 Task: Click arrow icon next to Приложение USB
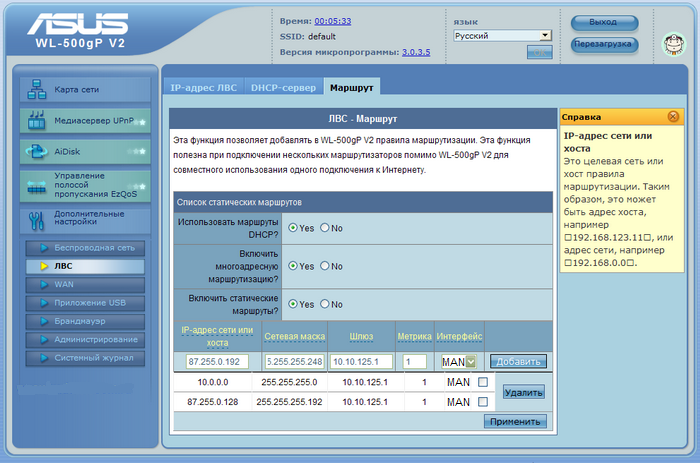[44, 303]
